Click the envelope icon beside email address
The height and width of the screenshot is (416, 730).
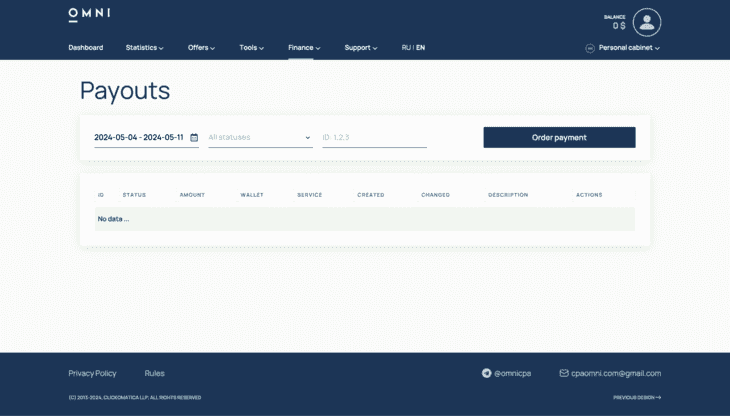tap(564, 373)
